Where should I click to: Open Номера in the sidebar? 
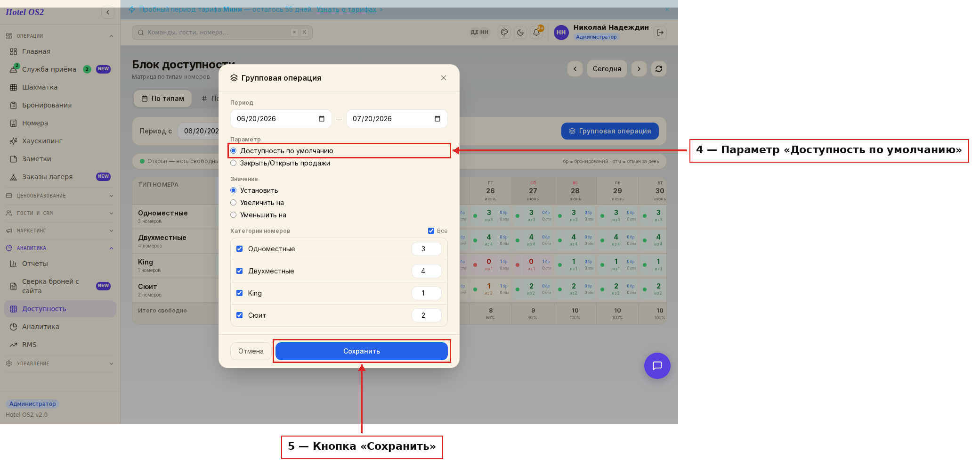(x=59, y=123)
